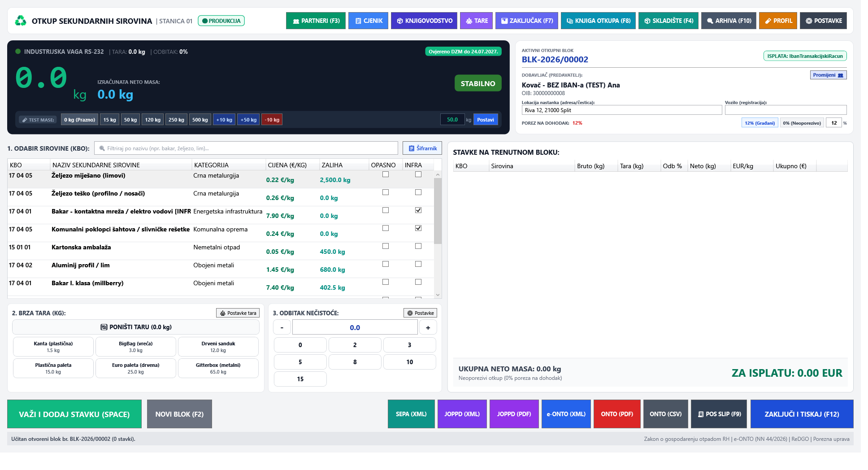
Task: Select the Bakar I. klasa (millberry) row
Action: [x=221, y=287]
